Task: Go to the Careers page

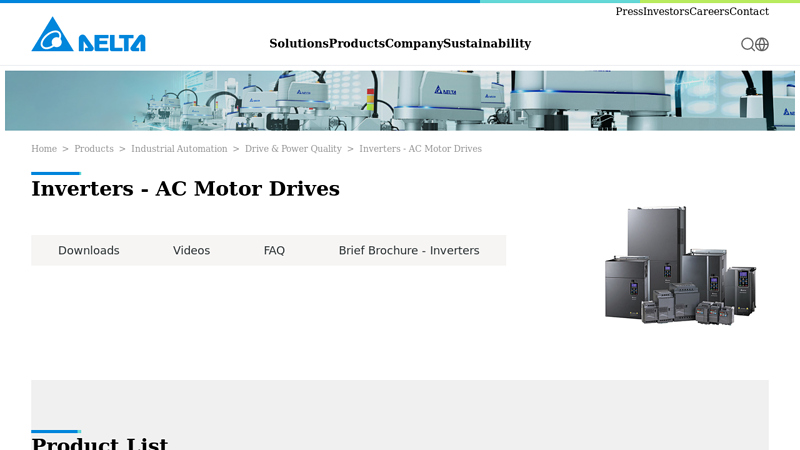Action: [x=709, y=11]
